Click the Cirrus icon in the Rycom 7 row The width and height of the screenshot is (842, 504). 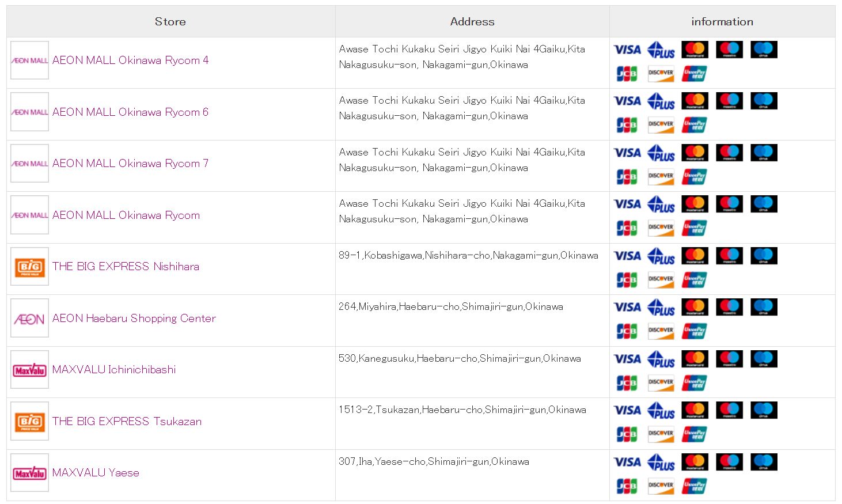(764, 153)
